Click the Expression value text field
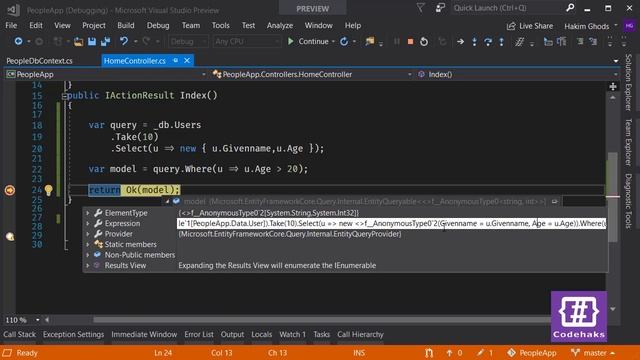640x360 pixels. [391, 223]
